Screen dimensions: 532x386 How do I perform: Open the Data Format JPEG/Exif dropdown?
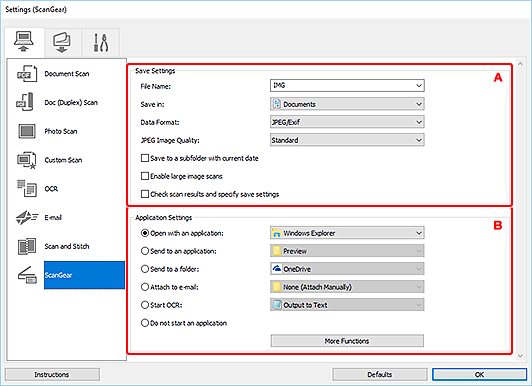coord(347,122)
